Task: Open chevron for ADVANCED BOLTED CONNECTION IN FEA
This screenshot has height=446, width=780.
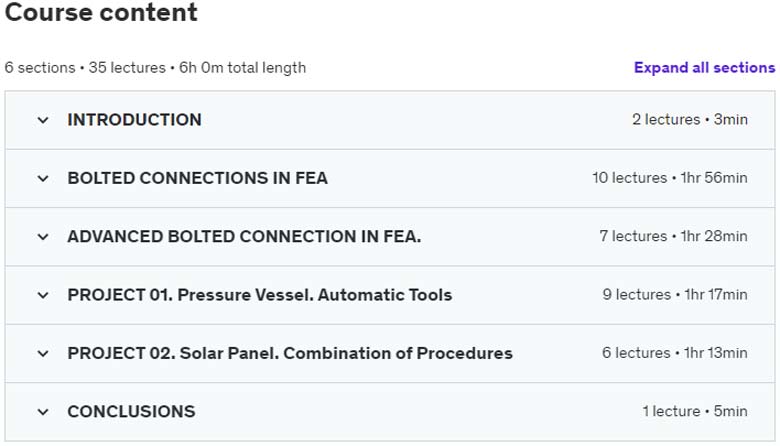Action: [43, 237]
